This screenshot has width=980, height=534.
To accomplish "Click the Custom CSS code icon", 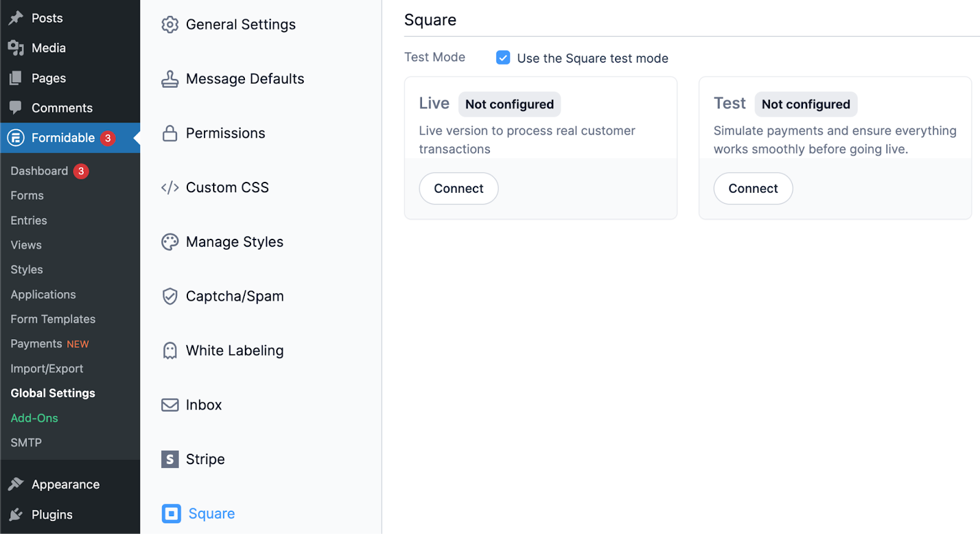I will (170, 187).
